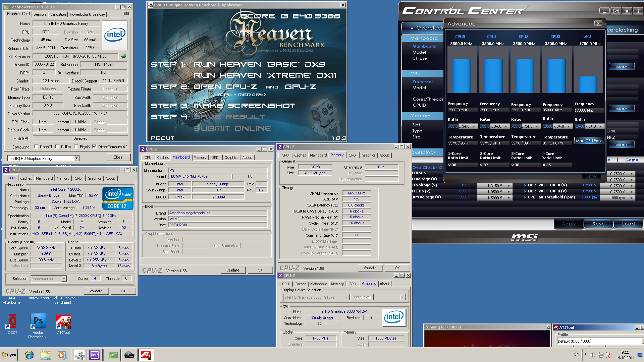
Task: Switch to GPU-Z Sensors tab
Action: 40,14
